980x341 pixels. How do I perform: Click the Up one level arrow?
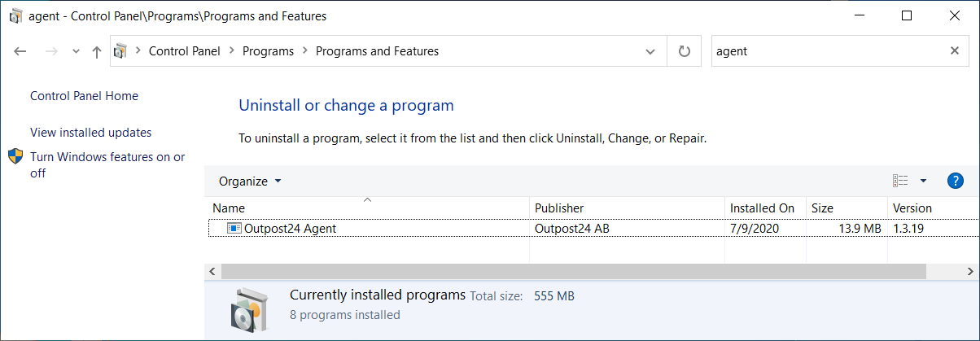97,51
